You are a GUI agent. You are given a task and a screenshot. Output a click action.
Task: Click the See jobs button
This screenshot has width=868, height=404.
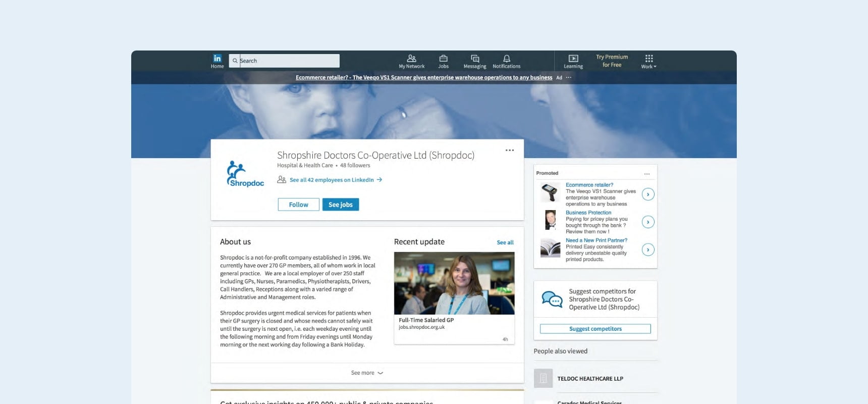[341, 205]
